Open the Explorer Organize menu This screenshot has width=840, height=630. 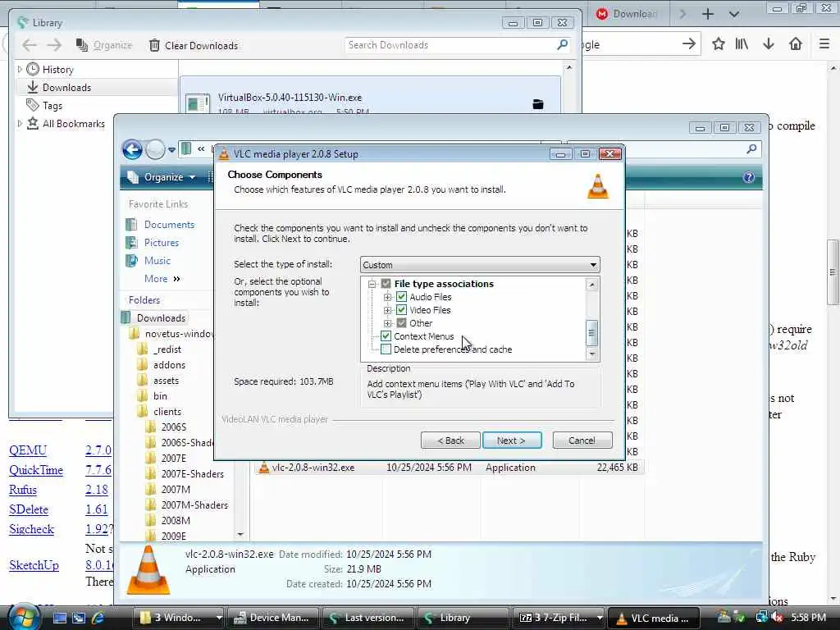tap(163, 177)
